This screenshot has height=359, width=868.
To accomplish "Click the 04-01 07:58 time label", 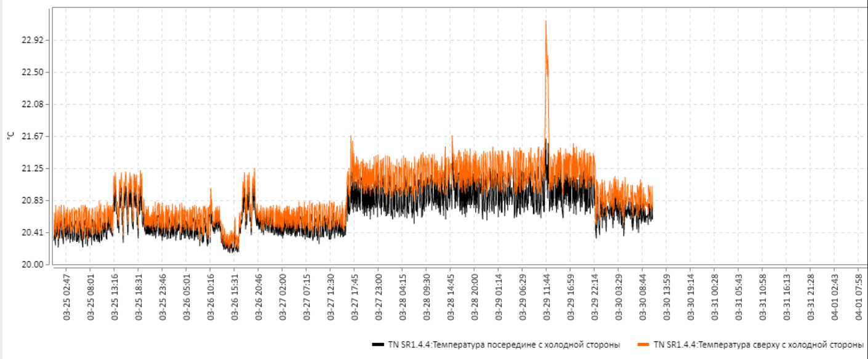I will tap(859, 296).
